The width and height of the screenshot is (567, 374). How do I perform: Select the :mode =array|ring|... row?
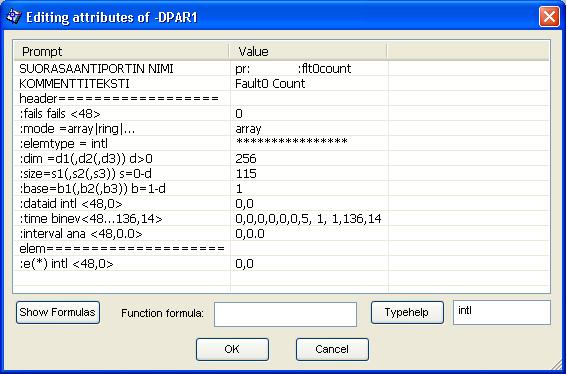(77, 129)
